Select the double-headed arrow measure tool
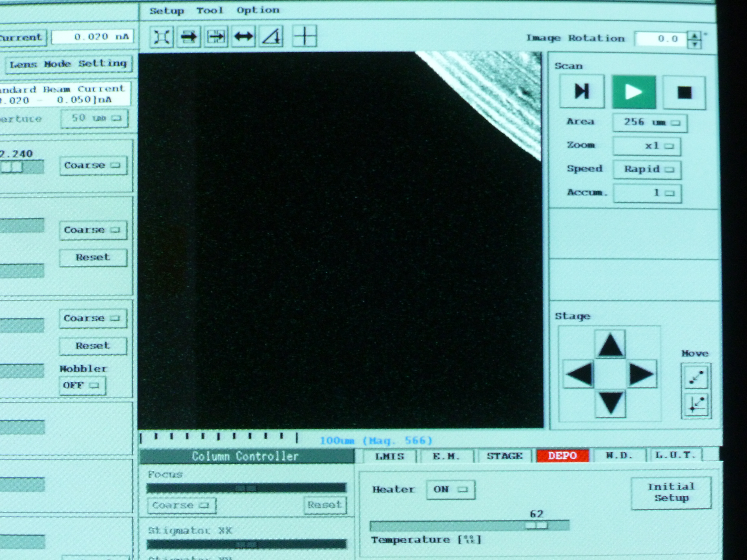Screen dimensions: 747x560 point(243,36)
